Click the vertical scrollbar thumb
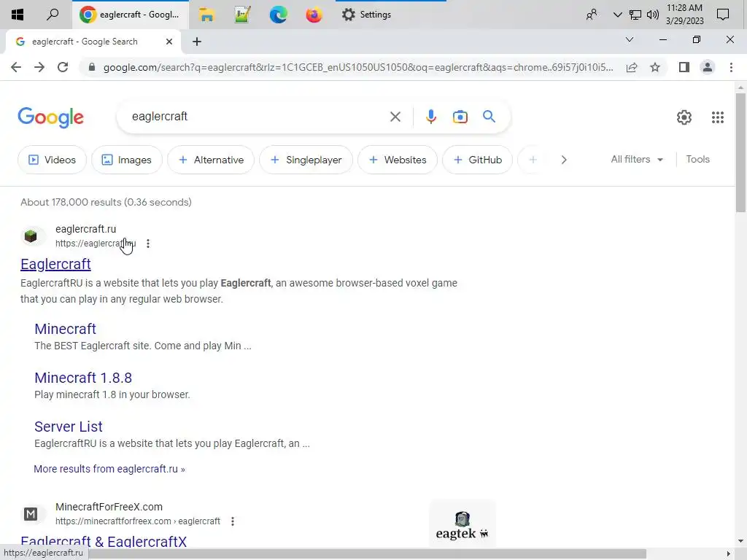747x560 pixels. (740, 152)
